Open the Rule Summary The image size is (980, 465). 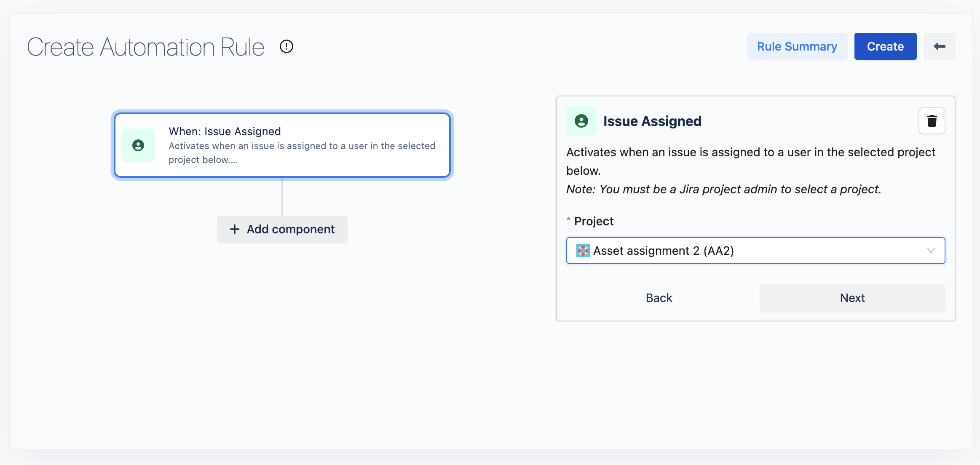pyautogui.click(x=797, y=46)
